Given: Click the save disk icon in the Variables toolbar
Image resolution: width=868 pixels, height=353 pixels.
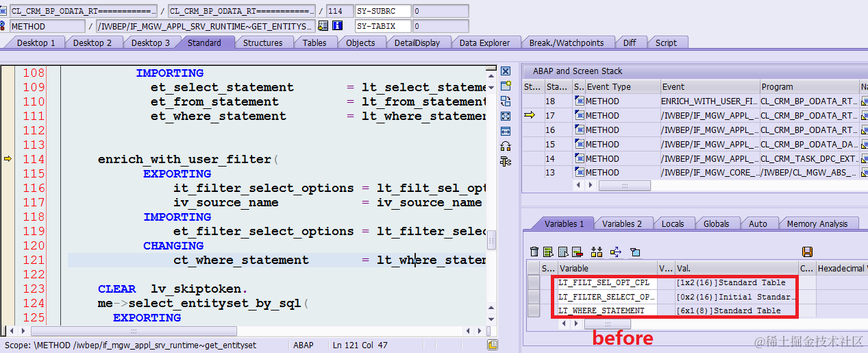Looking at the screenshot, I should (807, 252).
